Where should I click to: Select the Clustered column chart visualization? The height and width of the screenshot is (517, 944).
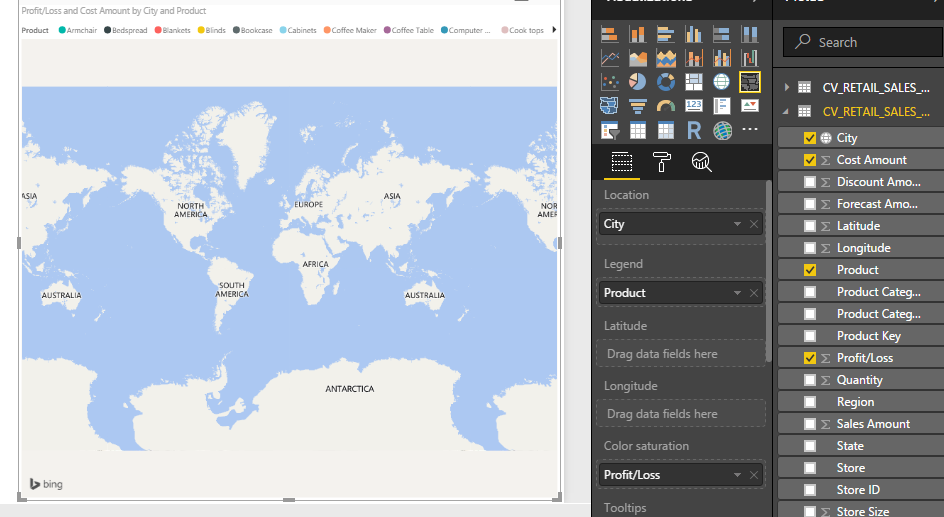tap(694, 35)
